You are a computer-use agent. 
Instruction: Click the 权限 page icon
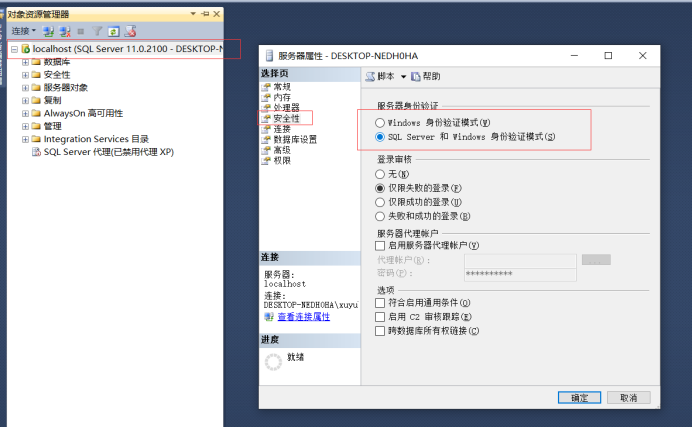point(266,161)
